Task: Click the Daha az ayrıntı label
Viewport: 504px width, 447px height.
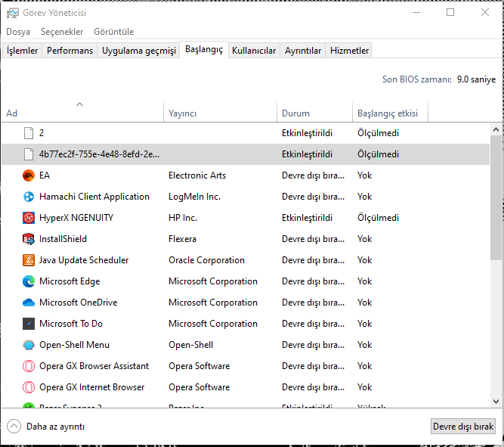Action: point(56,427)
